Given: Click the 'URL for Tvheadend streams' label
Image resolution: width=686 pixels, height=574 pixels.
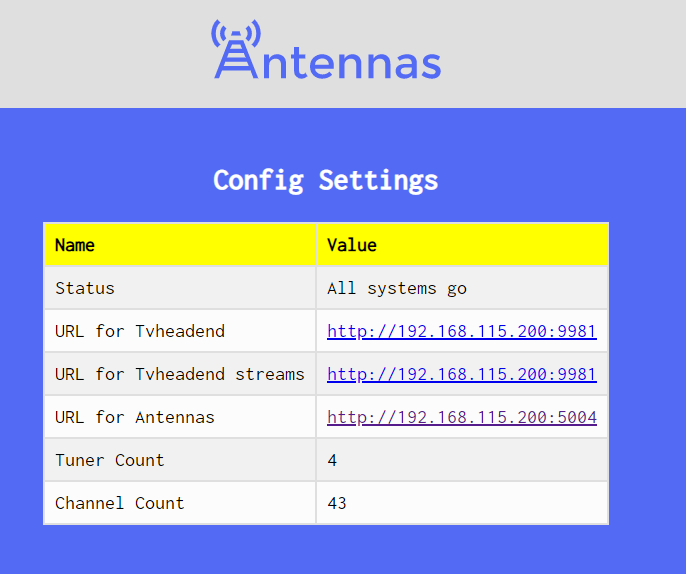Looking at the screenshot, I should point(179,374).
